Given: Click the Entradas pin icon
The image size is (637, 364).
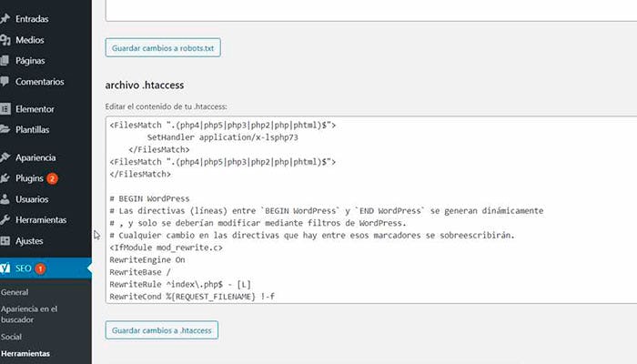Looking at the screenshot, I should click(x=5, y=18).
